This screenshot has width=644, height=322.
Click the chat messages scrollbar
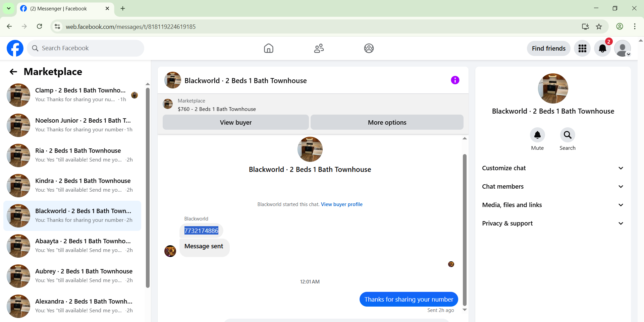tap(465, 230)
